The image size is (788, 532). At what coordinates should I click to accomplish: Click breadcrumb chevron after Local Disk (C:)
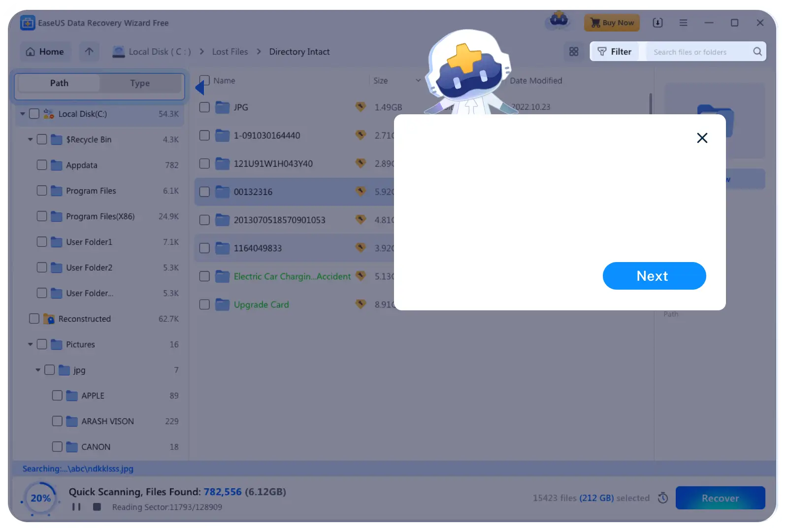point(202,52)
